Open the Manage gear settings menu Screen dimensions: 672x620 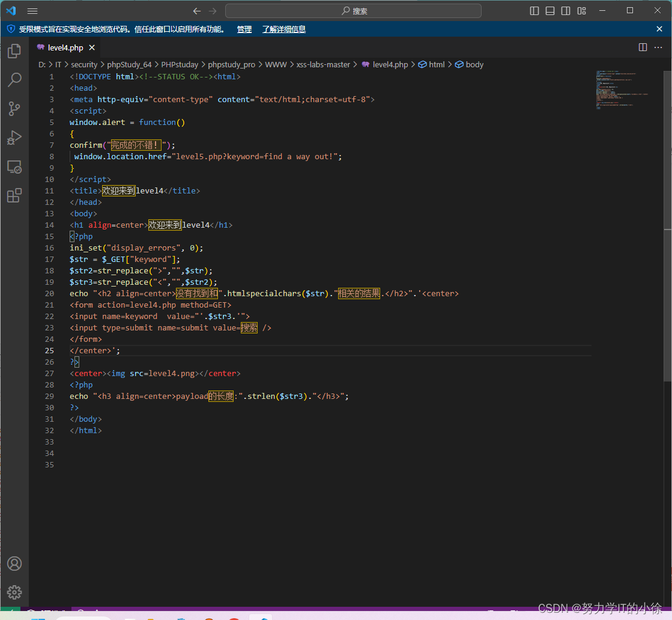point(14,592)
